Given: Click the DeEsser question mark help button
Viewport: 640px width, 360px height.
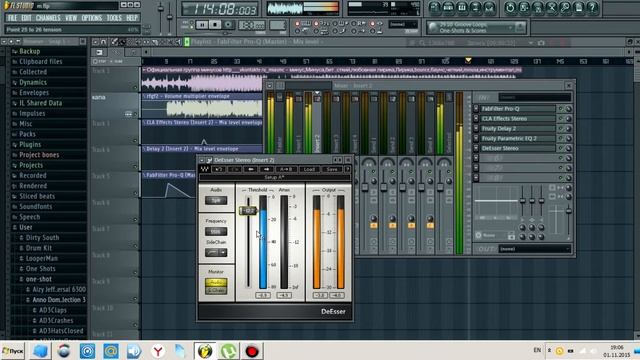Looking at the screenshot, I should coord(348,169).
